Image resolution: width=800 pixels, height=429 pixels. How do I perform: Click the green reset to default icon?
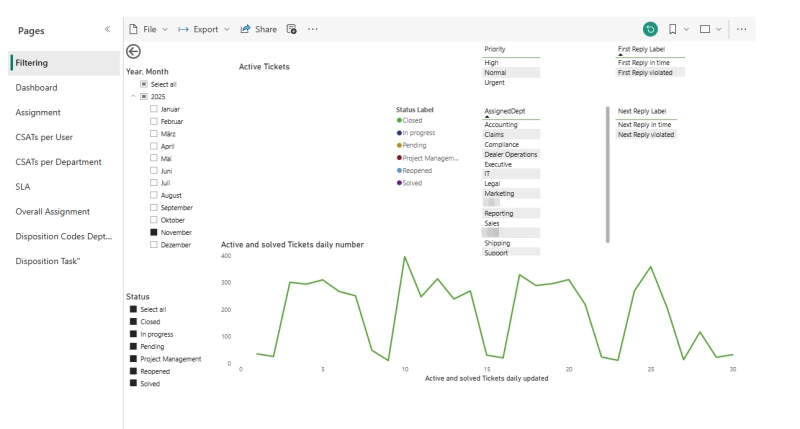[x=650, y=29]
